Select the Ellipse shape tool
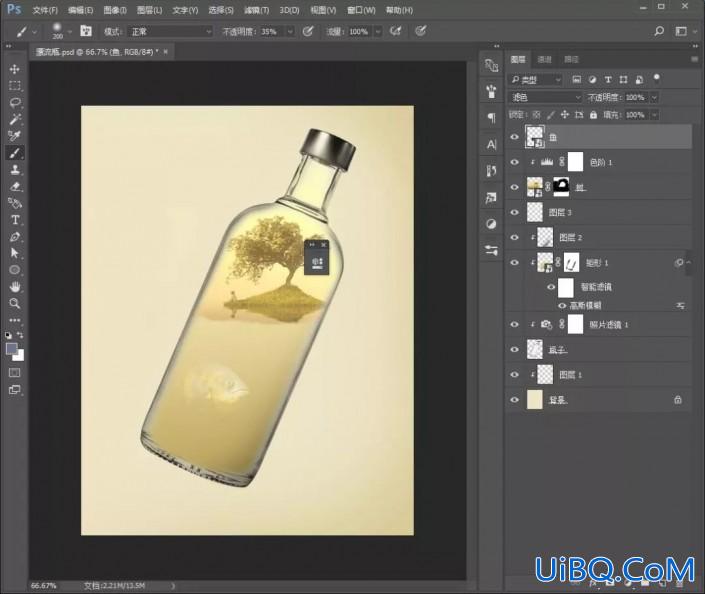 tap(14, 270)
